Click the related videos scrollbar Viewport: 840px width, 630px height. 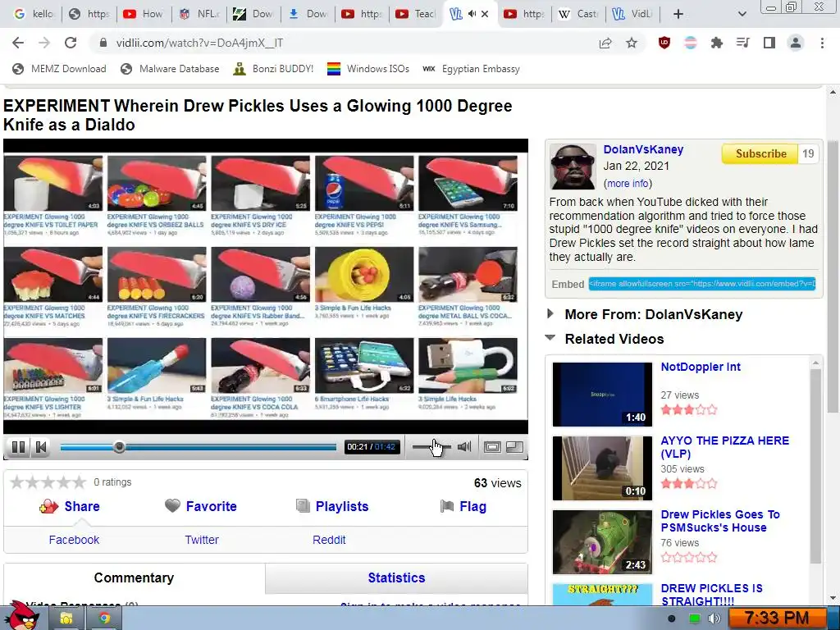(x=815, y=466)
